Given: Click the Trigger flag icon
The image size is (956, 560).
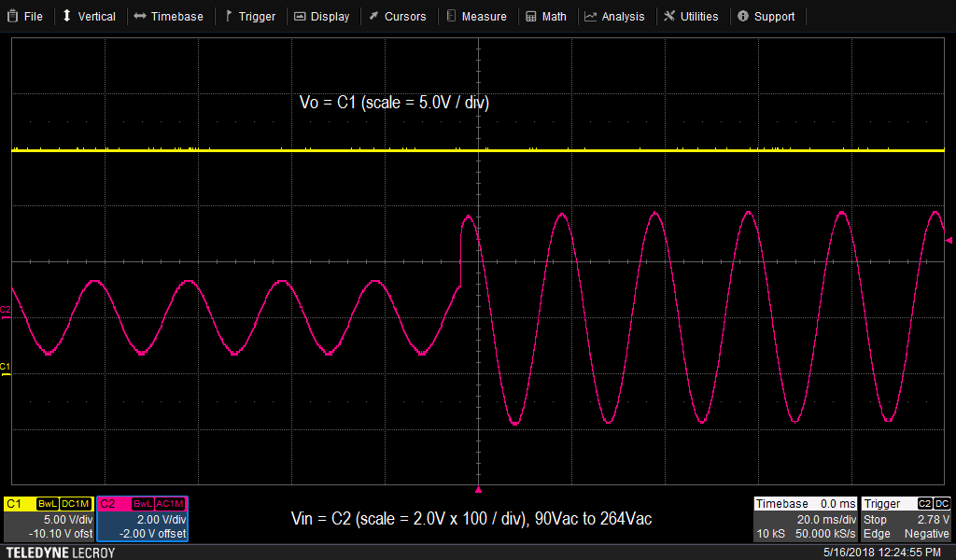Looking at the screenshot, I should (x=229, y=16).
